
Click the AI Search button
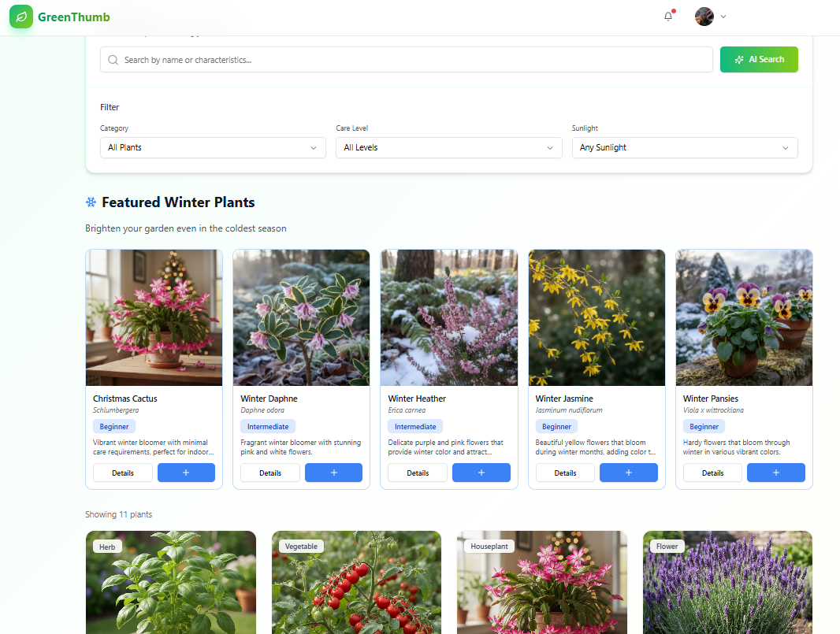coord(758,59)
